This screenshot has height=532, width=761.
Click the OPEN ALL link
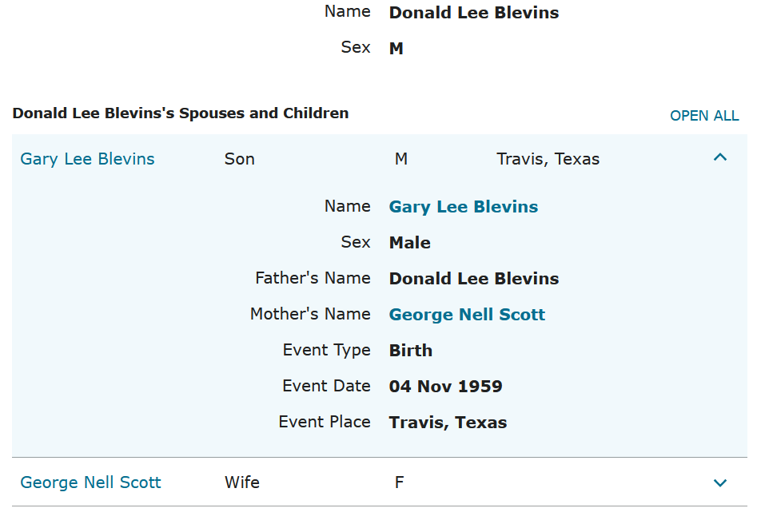point(704,116)
